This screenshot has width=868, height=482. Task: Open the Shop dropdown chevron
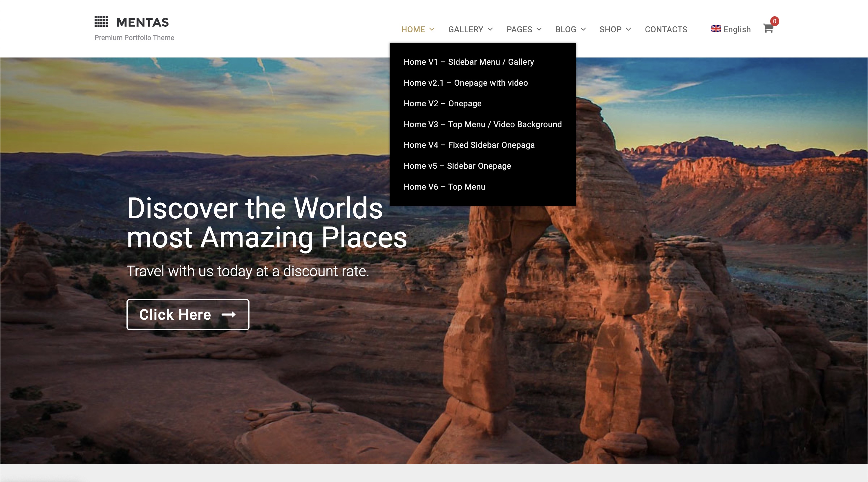[628, 29]
